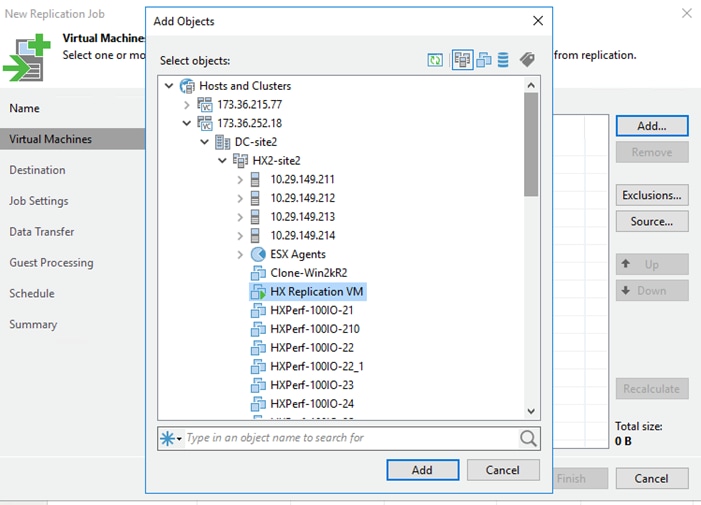Click the host icon for 10.29.149.214

(x=255, y=236)
